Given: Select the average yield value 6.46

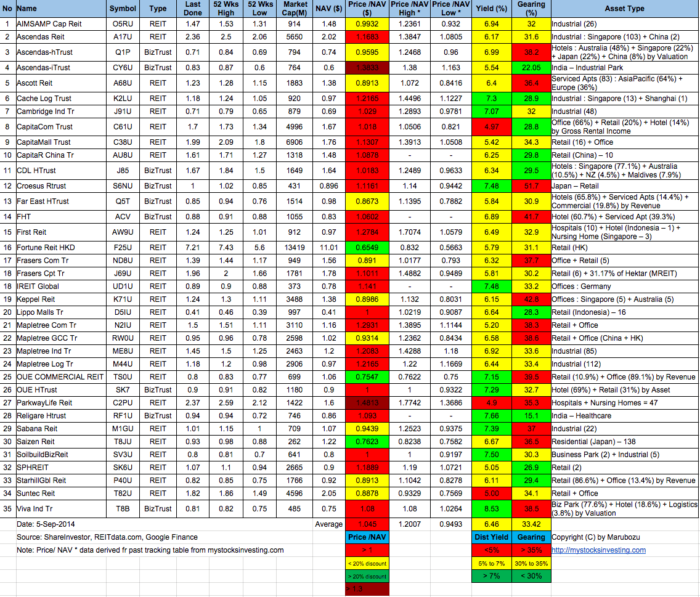Looking at the screenshot, I should [492, 525].
